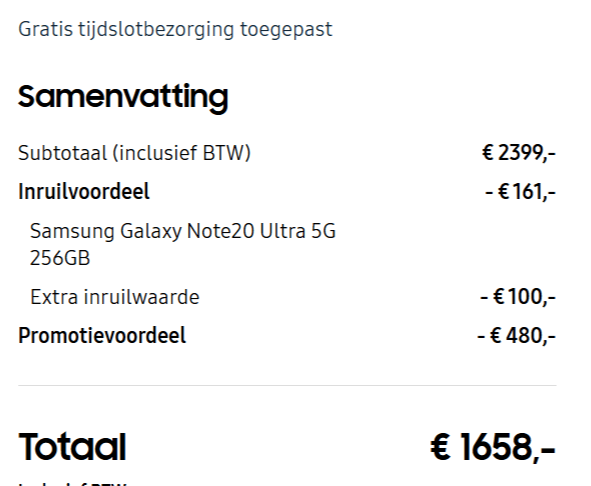Click the Promotievoordeel label
Viewport: 591px width, 486px height.
(102, 335)
